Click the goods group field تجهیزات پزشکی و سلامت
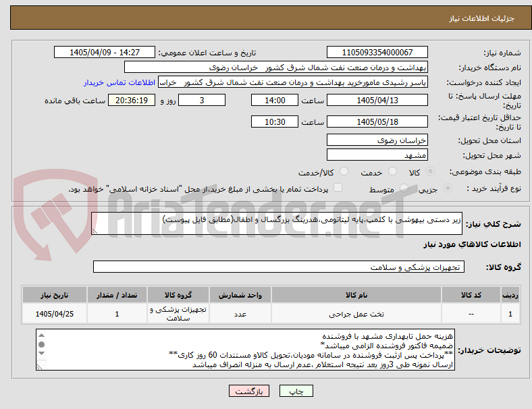 (279, 267)
